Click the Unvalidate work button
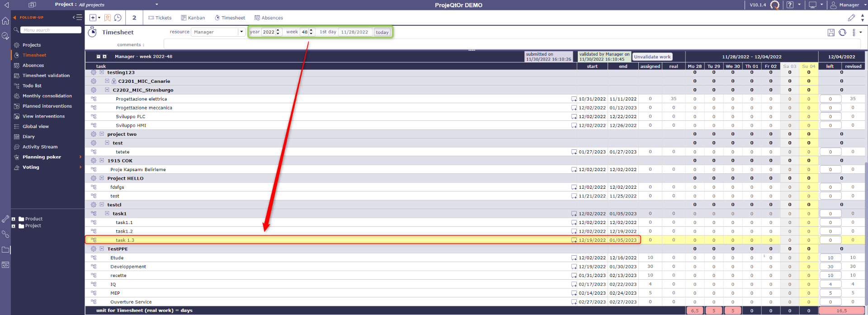The height and width of the screenshot is (315, 868). 652,57
